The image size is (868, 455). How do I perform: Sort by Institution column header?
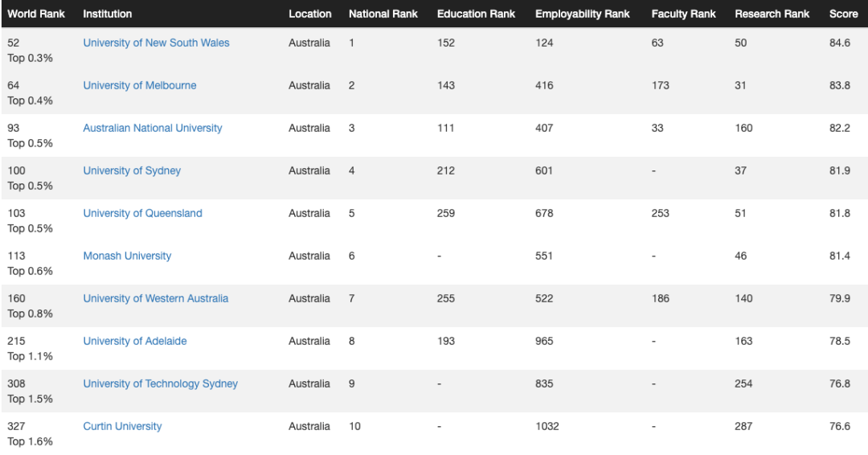pyautogui.click(x=108, y=14)
